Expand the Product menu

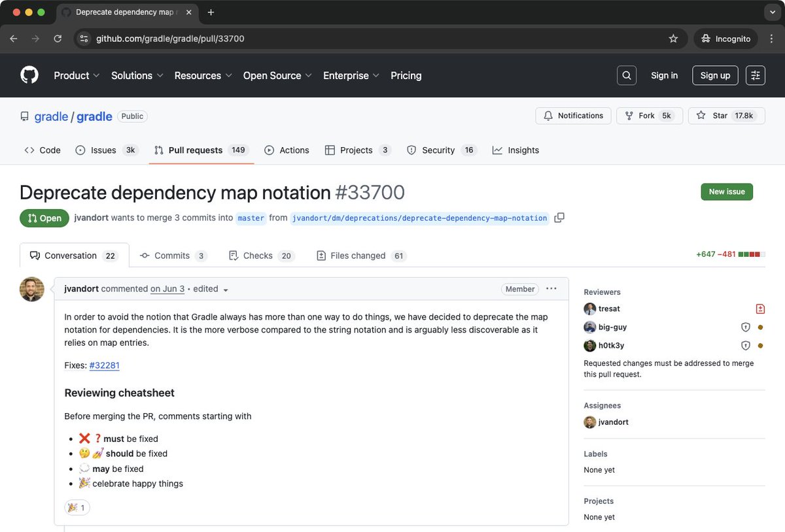click(x=77, y=75)
